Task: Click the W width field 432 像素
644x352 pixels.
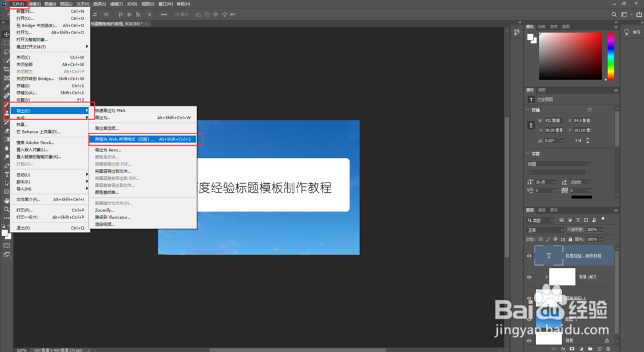Action: 553,121
